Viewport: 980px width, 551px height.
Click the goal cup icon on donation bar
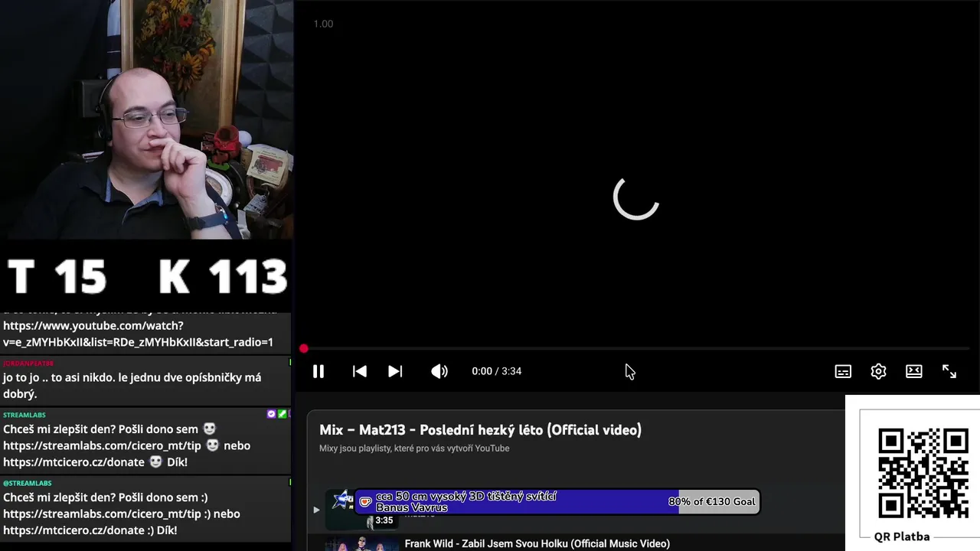[x=366, y=502]
